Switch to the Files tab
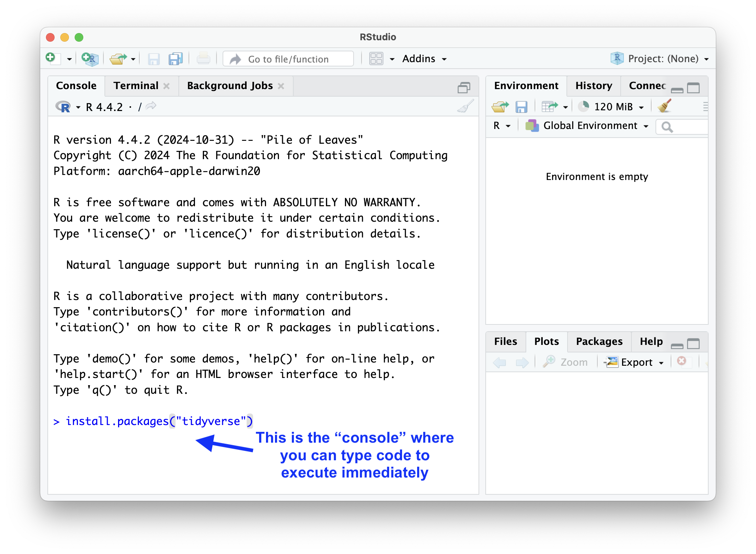Image resolution: width=756 pixels, height=554 pixels. 505,341
